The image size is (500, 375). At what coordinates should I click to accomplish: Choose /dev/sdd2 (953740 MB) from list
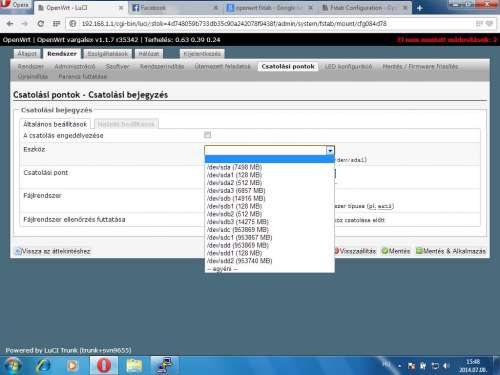269,261
